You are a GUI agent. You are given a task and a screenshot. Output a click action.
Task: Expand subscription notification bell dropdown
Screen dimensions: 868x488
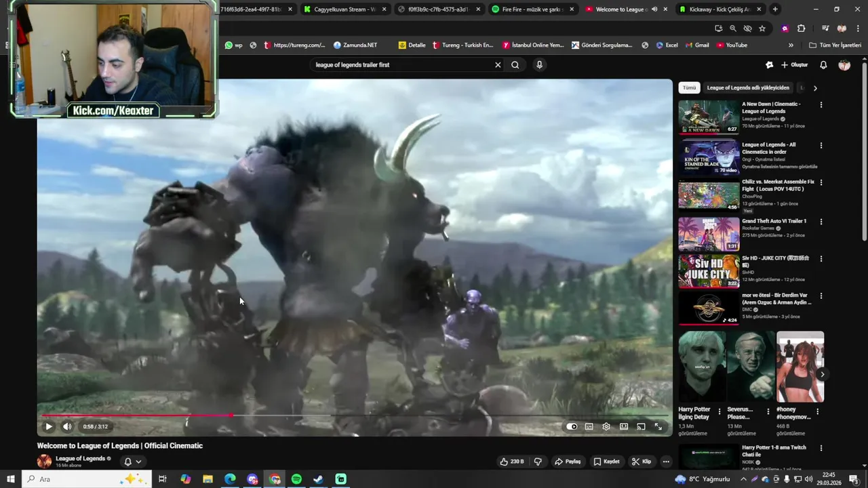click(x=133, y=462)
